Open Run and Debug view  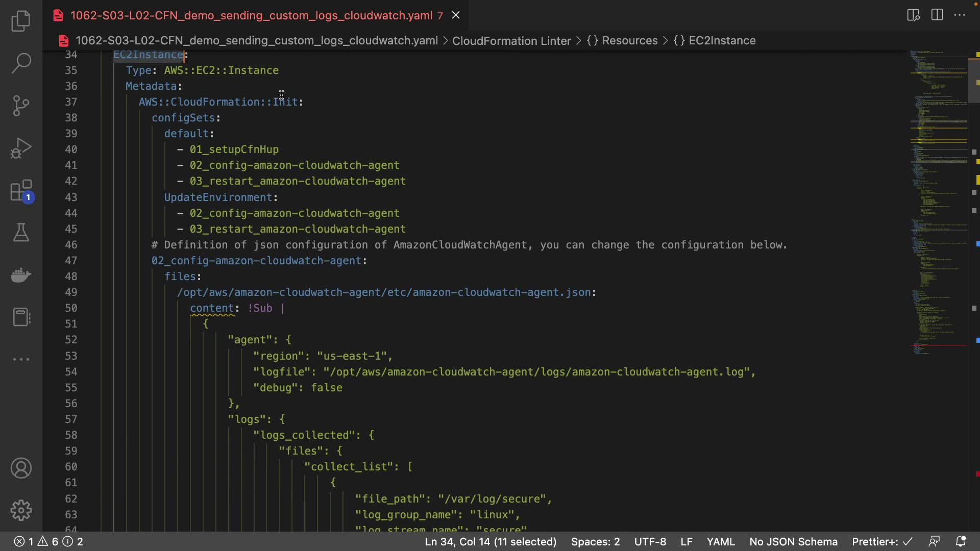coord(21,148)
